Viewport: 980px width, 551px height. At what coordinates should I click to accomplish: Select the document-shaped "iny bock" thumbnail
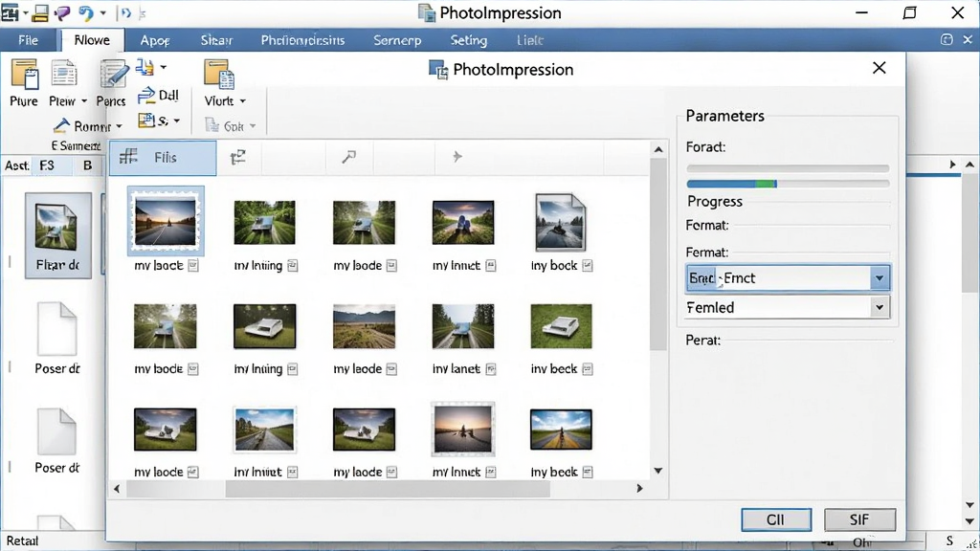click(561, 222)
